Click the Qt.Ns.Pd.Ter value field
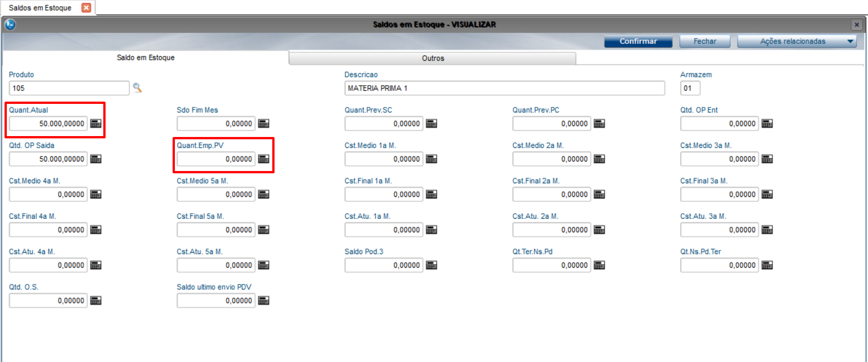Screen dimensions: 868x362 (719, 265)
